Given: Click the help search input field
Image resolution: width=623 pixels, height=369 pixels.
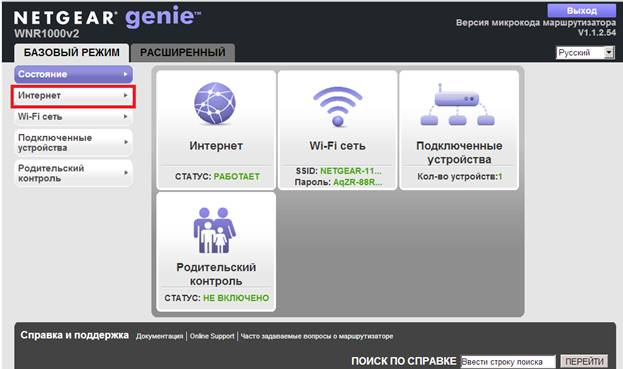Looking at the screenshot, I should coord(508,362).
